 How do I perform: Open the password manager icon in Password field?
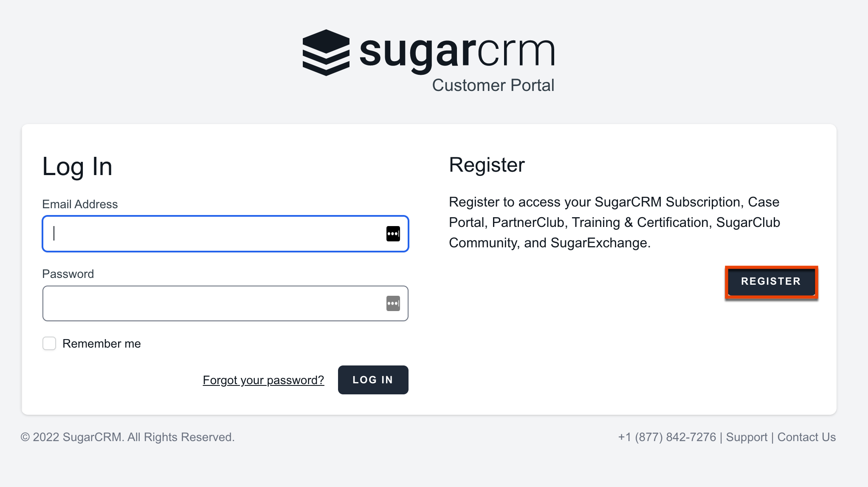[393, 303]
